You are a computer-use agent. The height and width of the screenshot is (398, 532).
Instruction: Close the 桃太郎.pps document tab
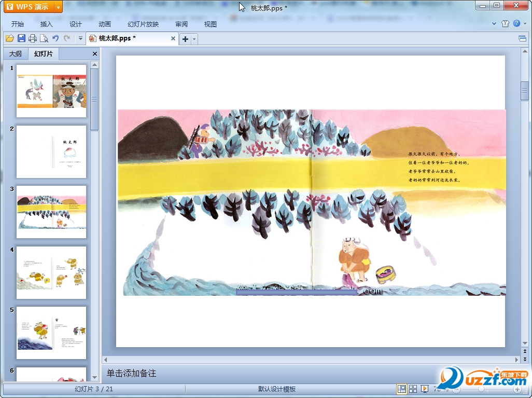coord(173,38)
